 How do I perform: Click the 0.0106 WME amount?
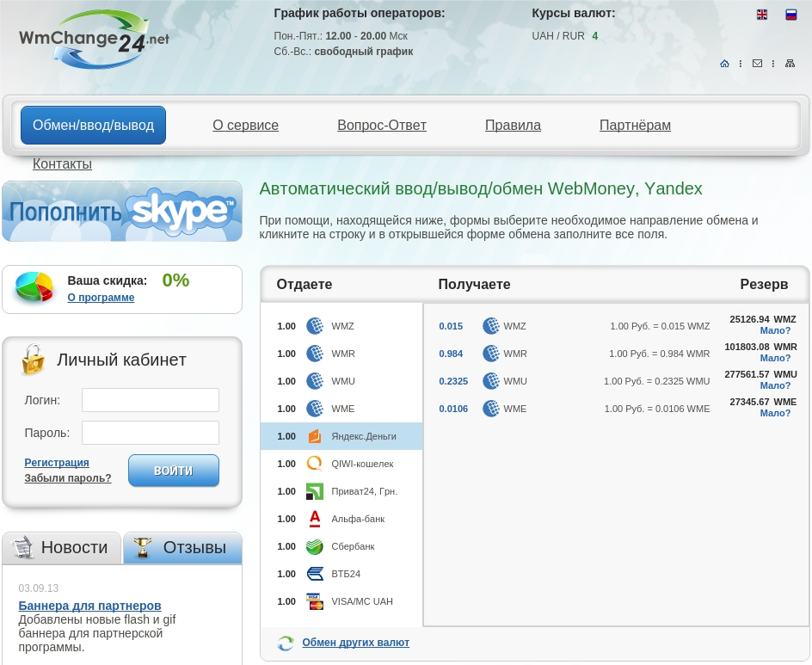click(453, 408)
